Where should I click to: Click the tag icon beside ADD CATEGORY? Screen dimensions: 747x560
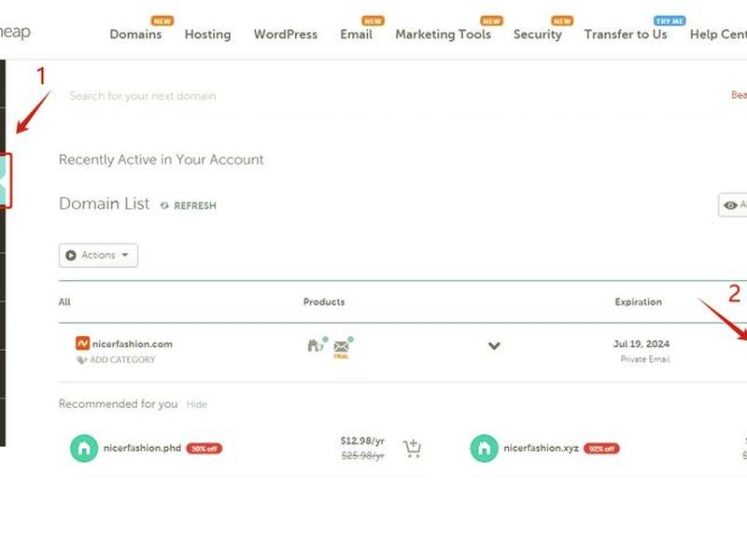click(81, 360)
